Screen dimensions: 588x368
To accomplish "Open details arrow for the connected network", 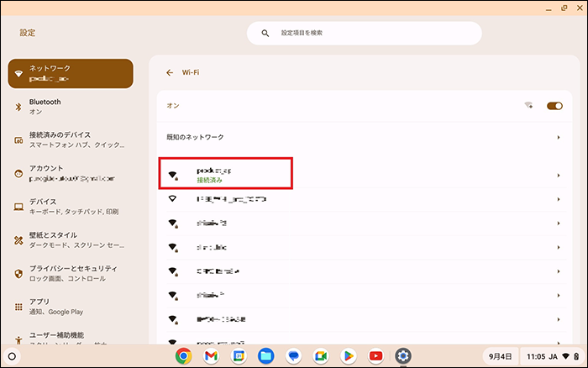I will point(558,176).
